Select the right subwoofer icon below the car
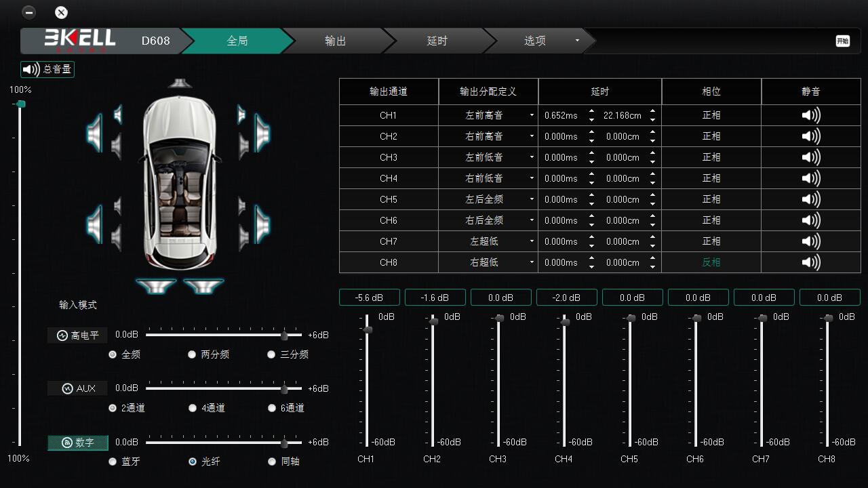This screenshot has width=868, height=488. click(x=203, y=286)
